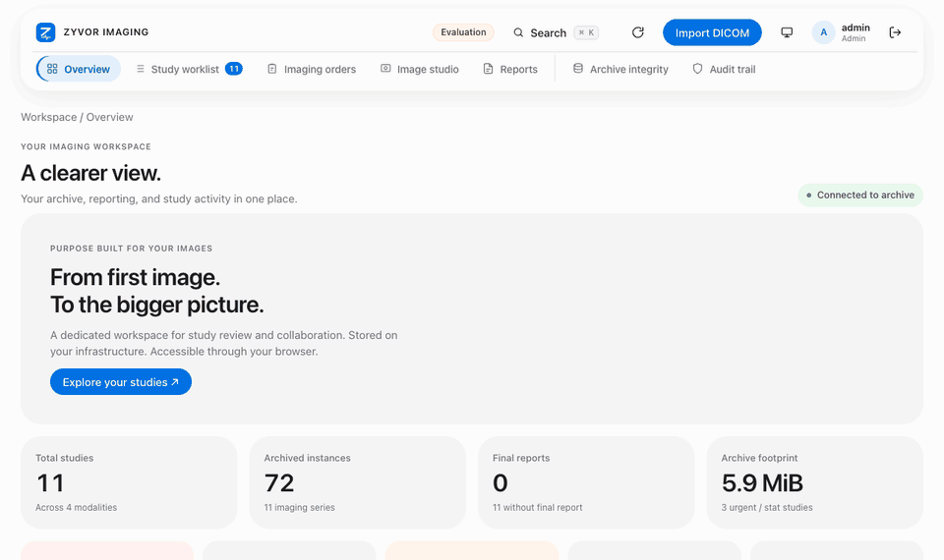Image resolution: width=944 pixels, height=560 pixels.
Task: Click the Archive integrity database icon
Action: tap(578, 69)
